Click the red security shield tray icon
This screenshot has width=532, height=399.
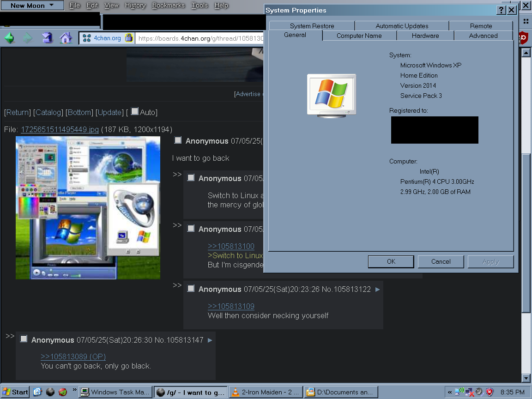click(x=489, y=392)
